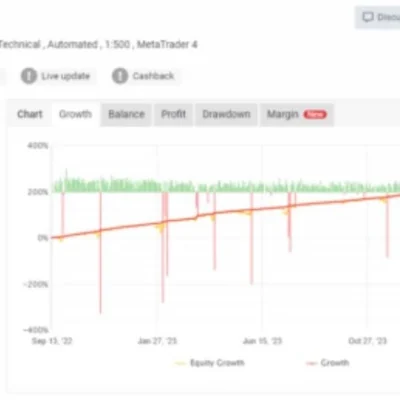
Task: Click the Live update label
Action: [66, 76]
